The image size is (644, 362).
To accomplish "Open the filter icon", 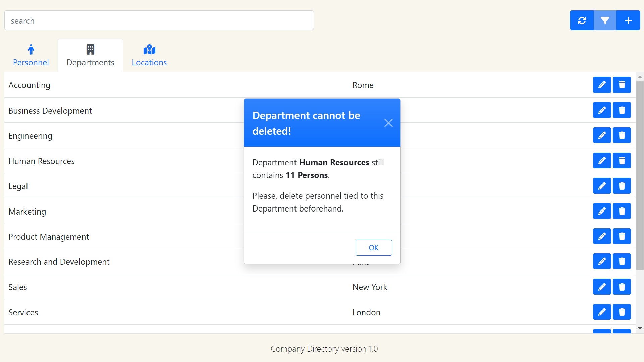I will (x=605, y=20).
